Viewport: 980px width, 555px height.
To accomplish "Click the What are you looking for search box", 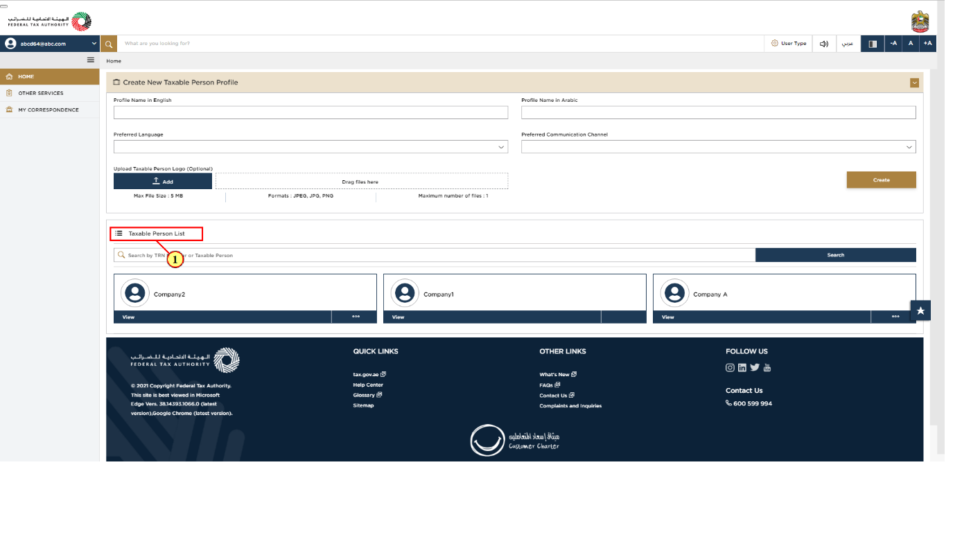I will 441,44.
